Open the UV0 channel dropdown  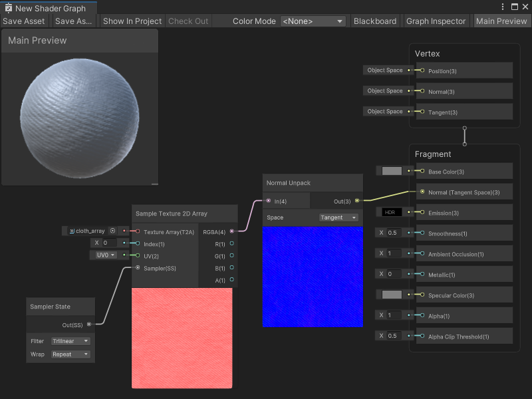[104, 255]
